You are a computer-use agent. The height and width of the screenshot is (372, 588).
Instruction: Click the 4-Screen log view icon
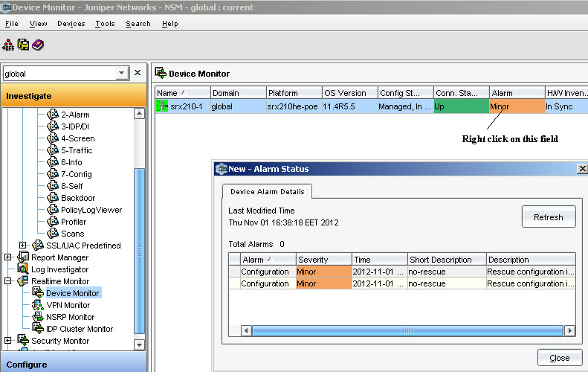coord(53,138)
